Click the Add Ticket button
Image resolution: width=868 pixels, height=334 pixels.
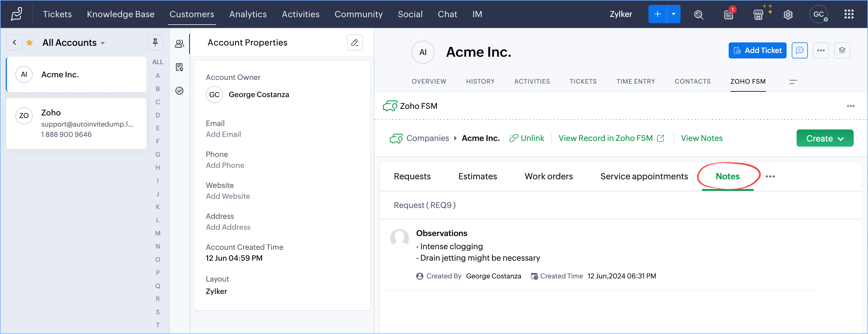[757, 50]
